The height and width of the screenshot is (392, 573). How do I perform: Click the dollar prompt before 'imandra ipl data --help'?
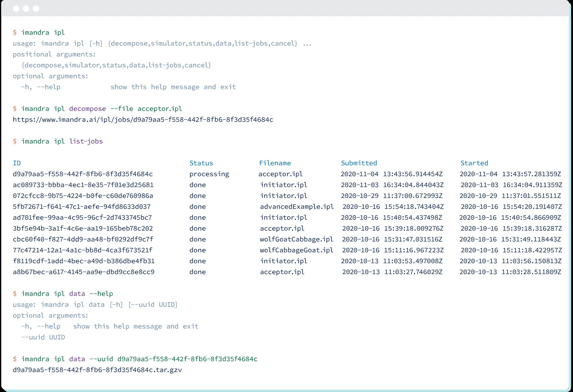(15, 293)
